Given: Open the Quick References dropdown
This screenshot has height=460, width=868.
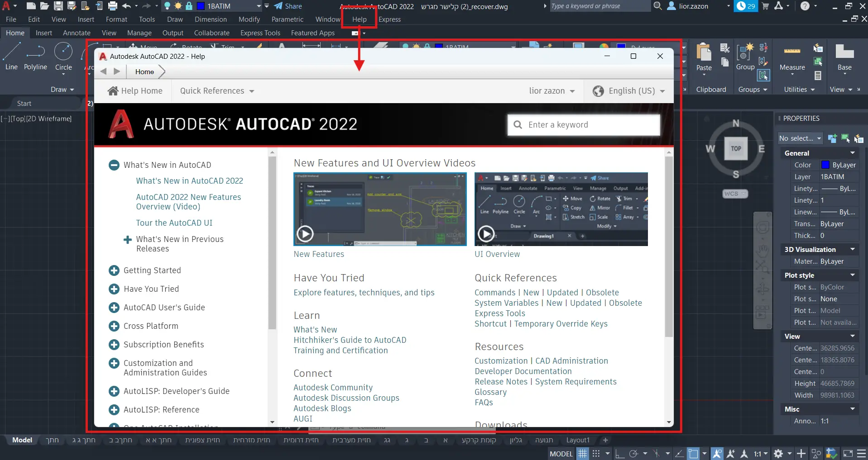Looking at the screenshot, I should point(217,91).
